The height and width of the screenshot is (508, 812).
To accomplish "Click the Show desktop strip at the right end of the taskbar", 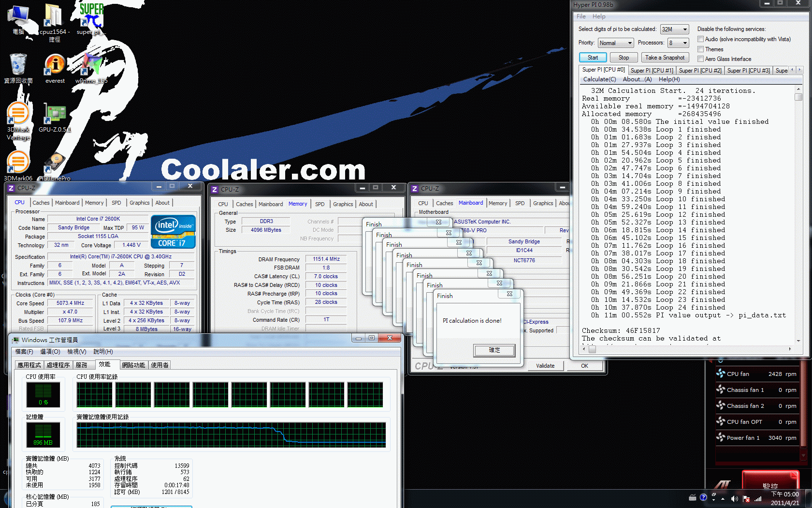I will pos(809,498).
